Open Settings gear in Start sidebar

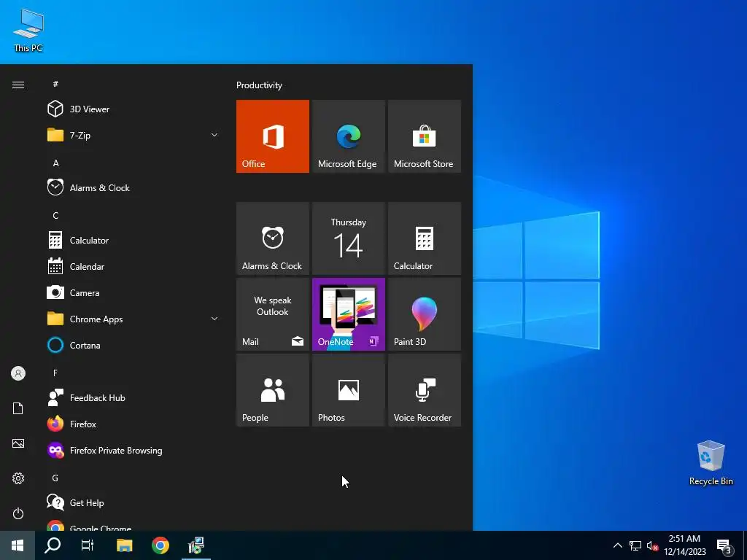[18, 478]
